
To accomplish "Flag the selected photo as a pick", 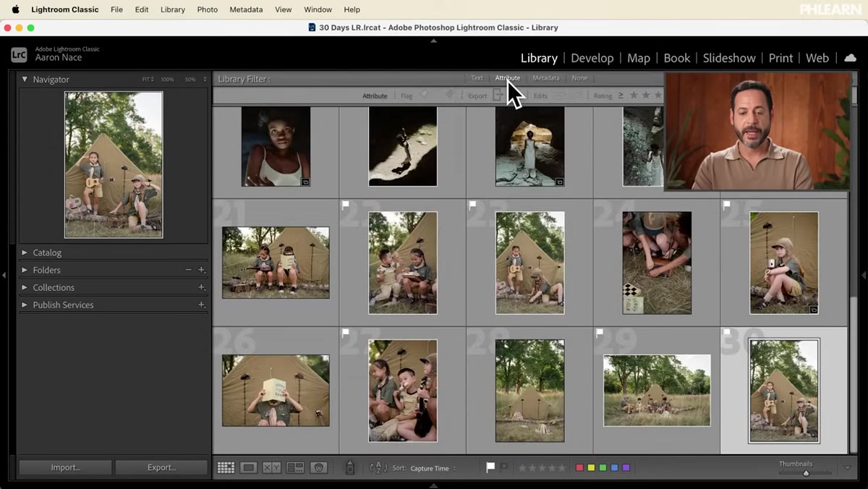I will [490, 467].
